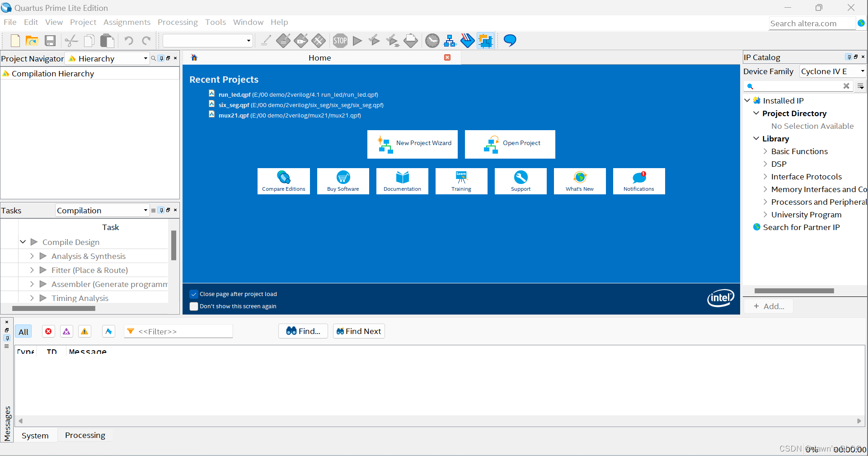Cut using the scissors icon

71,41
